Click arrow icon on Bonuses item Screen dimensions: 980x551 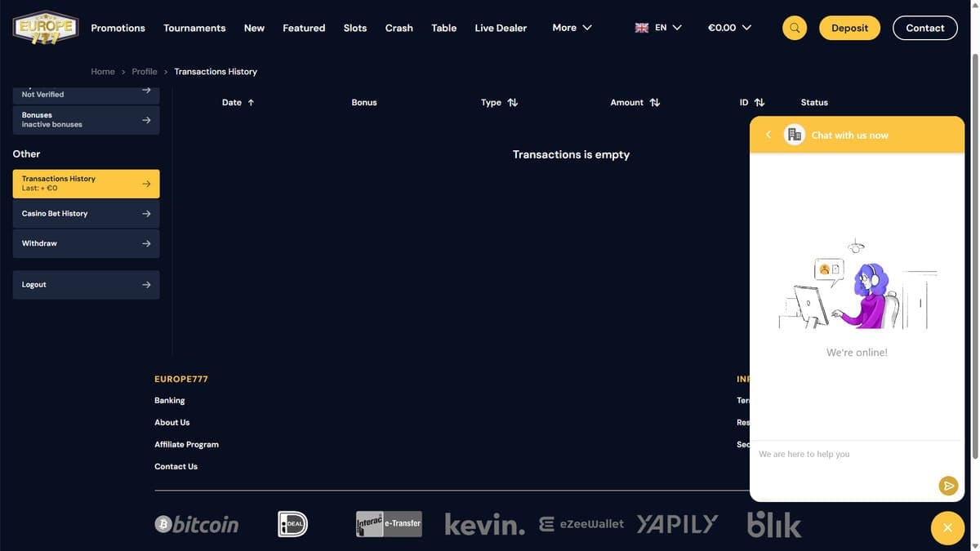(146, 120)
